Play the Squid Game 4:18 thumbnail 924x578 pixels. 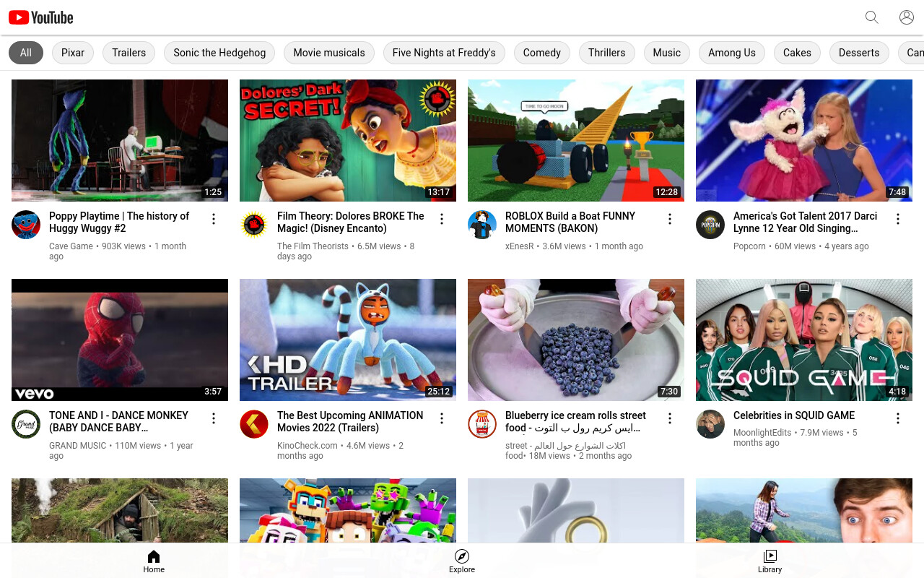click(804, 340)
